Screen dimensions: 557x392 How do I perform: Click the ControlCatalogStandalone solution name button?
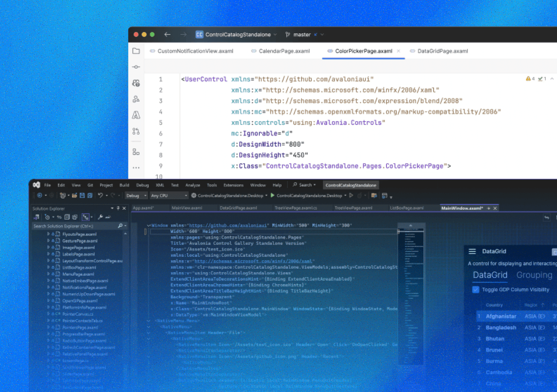pyautogui.click(x=351, y=185)
